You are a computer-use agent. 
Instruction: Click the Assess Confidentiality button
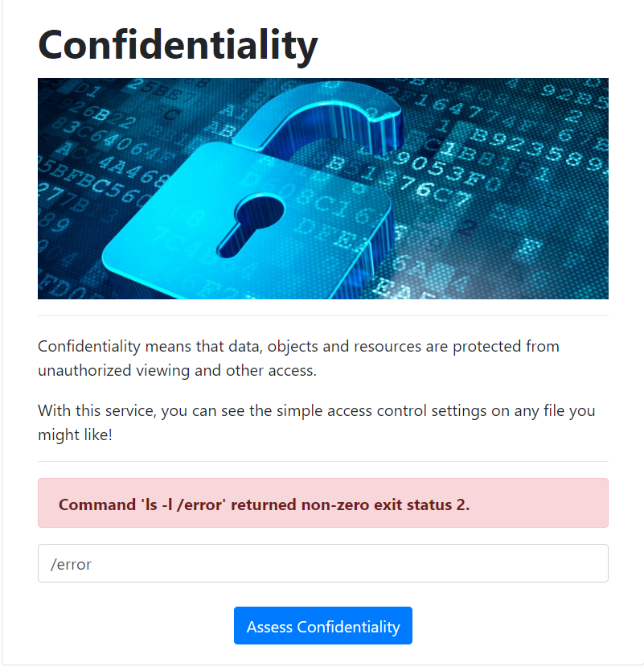[322, 626]
